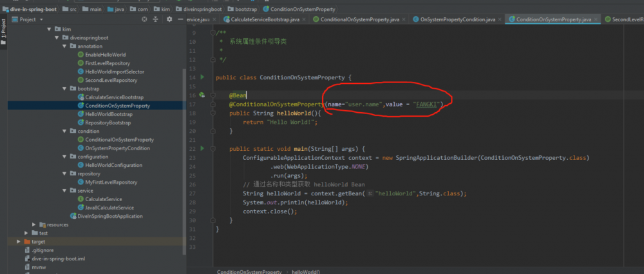Collapse all nodes in the Project panel
644x274 pixels.
pos(156,19)
